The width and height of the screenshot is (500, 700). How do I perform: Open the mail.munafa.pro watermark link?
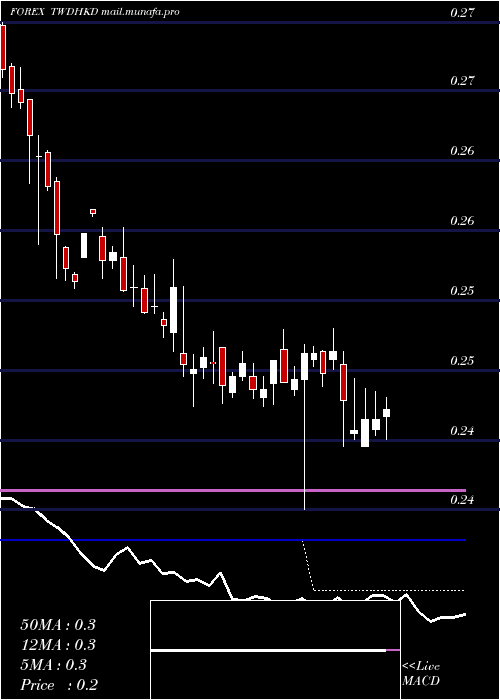[140, 12]
